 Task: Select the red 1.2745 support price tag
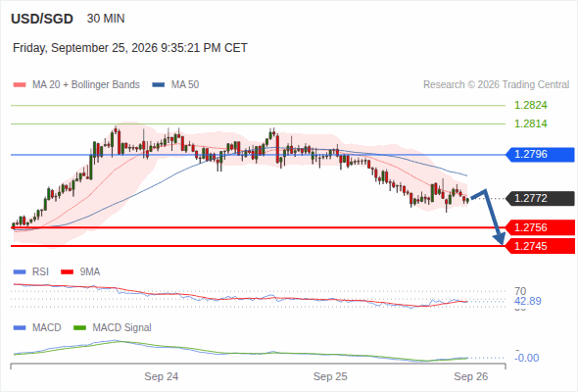540,246
